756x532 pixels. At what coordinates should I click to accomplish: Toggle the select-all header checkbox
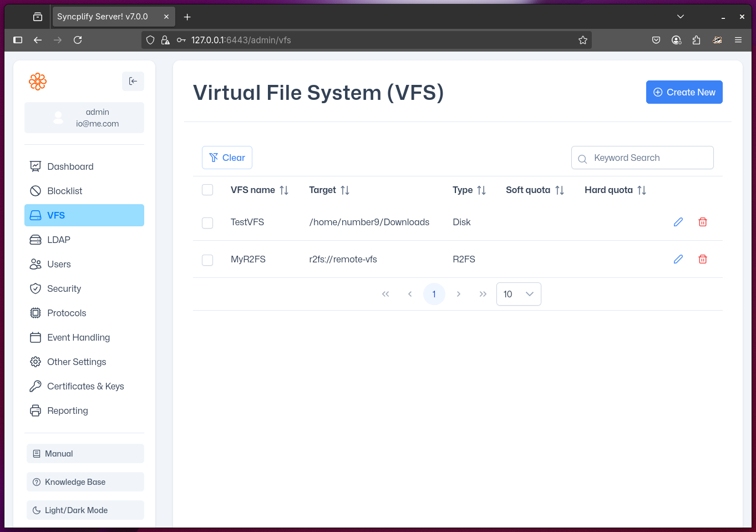[x=207, y=190]
